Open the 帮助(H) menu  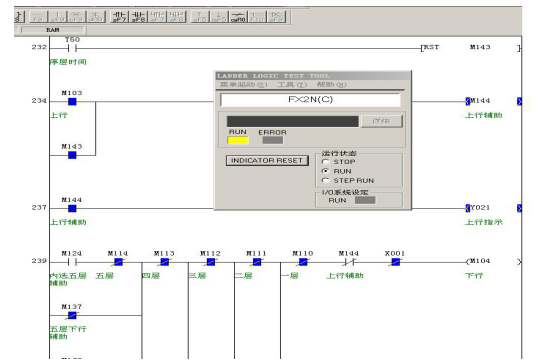[331, 85]
